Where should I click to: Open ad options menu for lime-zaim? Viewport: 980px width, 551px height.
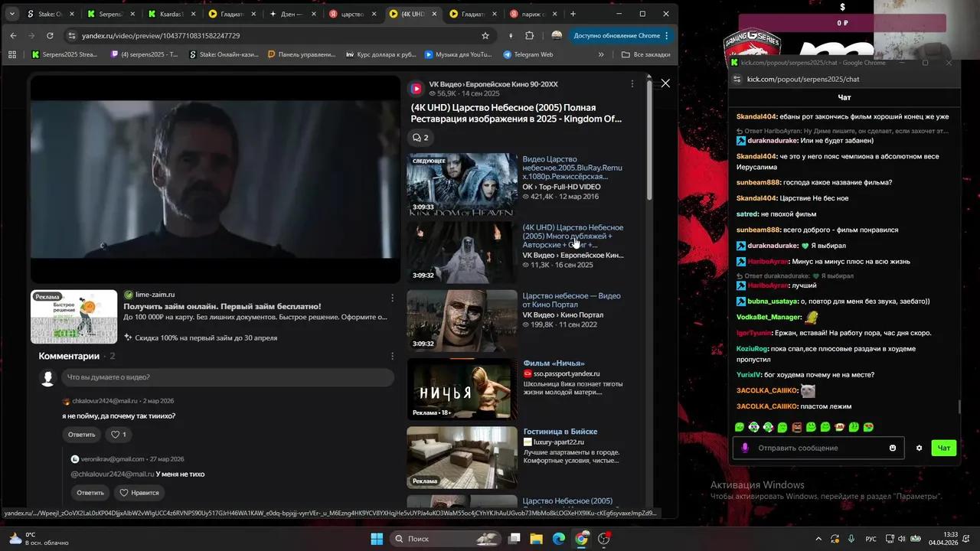click(393, 297)
